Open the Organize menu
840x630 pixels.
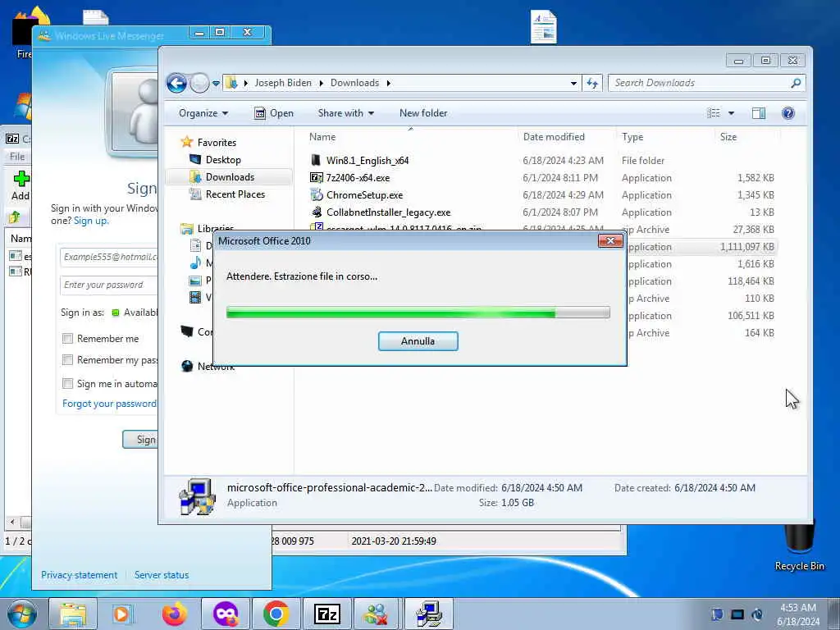point(203,113)
